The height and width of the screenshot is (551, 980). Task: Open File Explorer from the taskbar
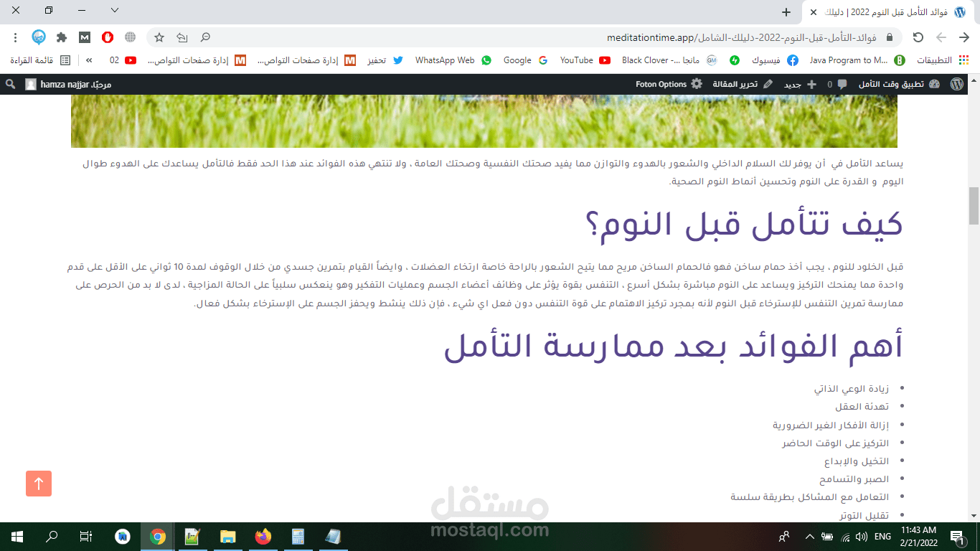[x=228, y=536]
